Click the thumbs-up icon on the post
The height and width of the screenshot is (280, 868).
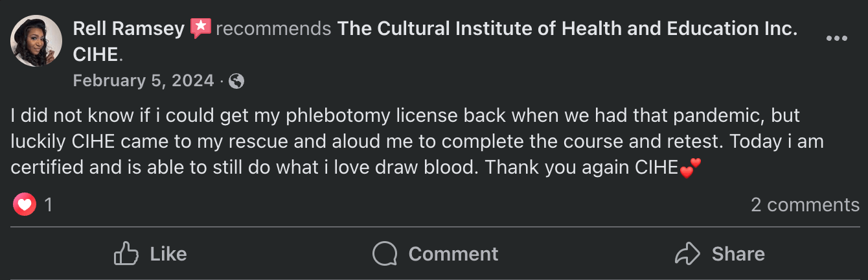click(x=126, y=253)
